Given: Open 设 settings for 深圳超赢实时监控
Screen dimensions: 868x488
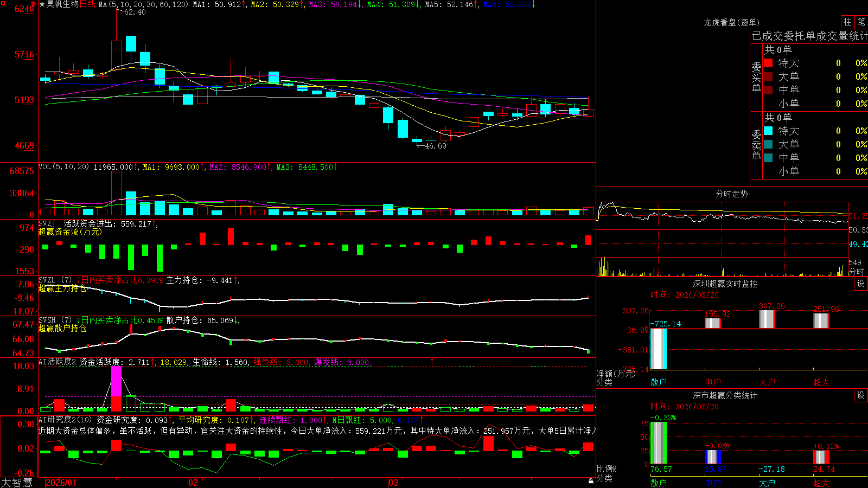Looking at the screenshot, I should tap(861, 284).
